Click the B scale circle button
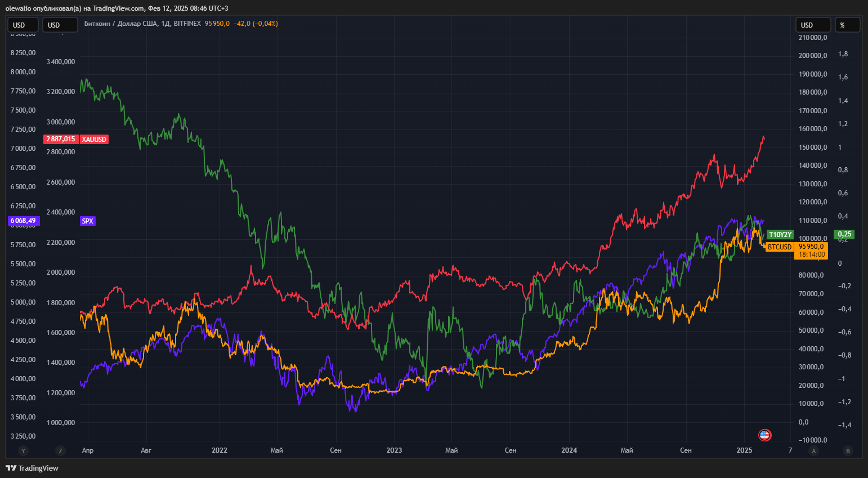 848,450
